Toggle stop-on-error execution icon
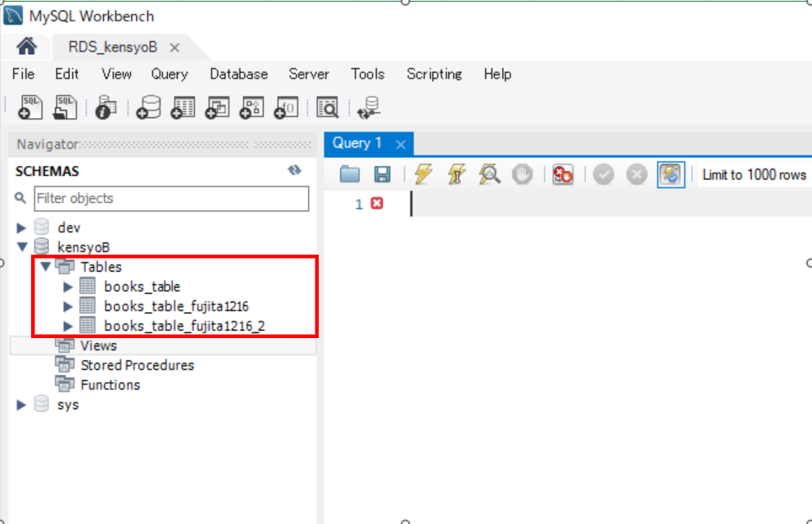 click(562, 174)
